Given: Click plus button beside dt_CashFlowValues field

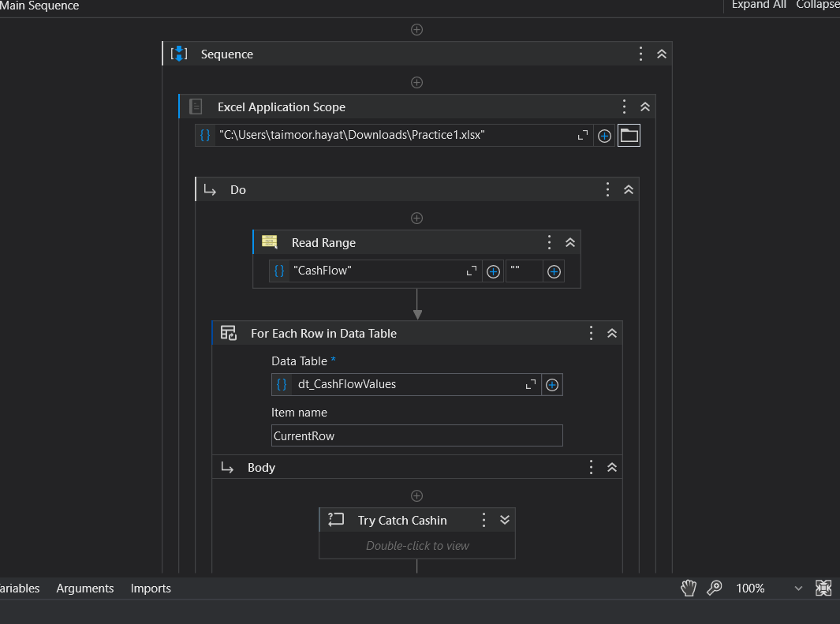Looking at the screenshot, I should click(552, 385).
